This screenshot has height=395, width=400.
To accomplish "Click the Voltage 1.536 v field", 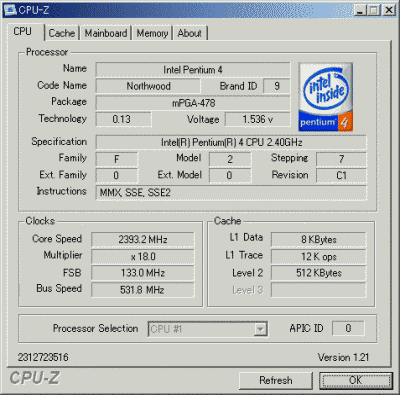I will coord(257,119).
